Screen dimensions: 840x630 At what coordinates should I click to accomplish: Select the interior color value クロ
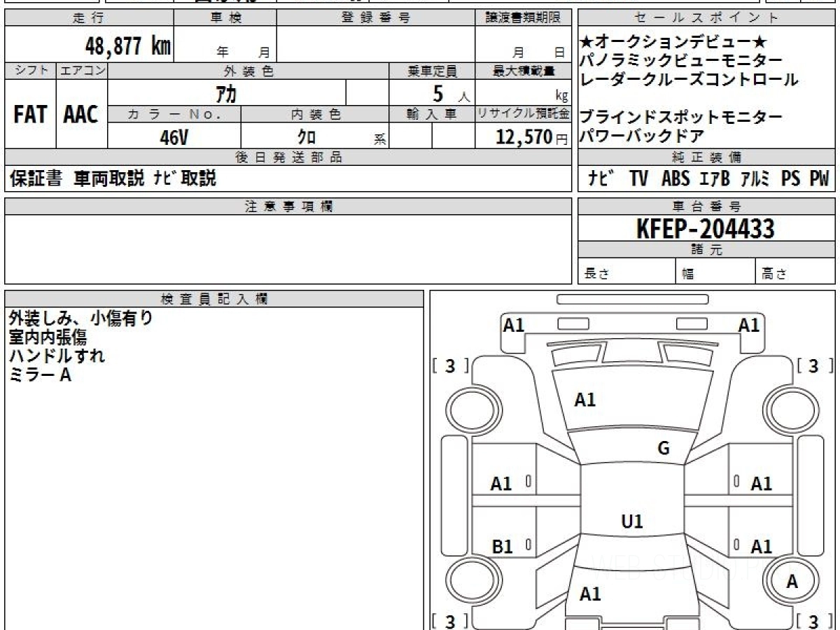[307, 137]
